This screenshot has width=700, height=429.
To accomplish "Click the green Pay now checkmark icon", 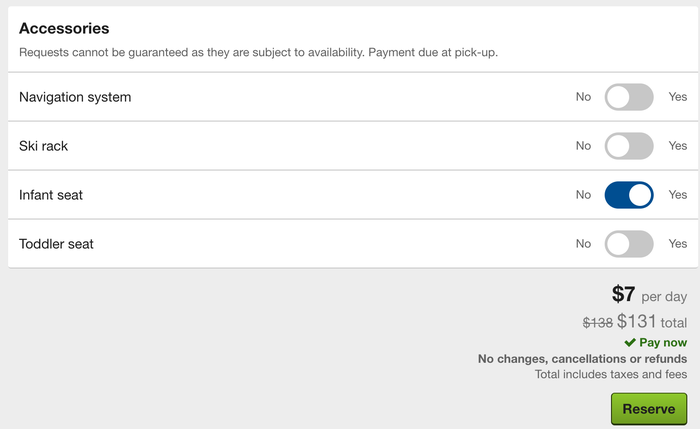I will click(630, 342).
